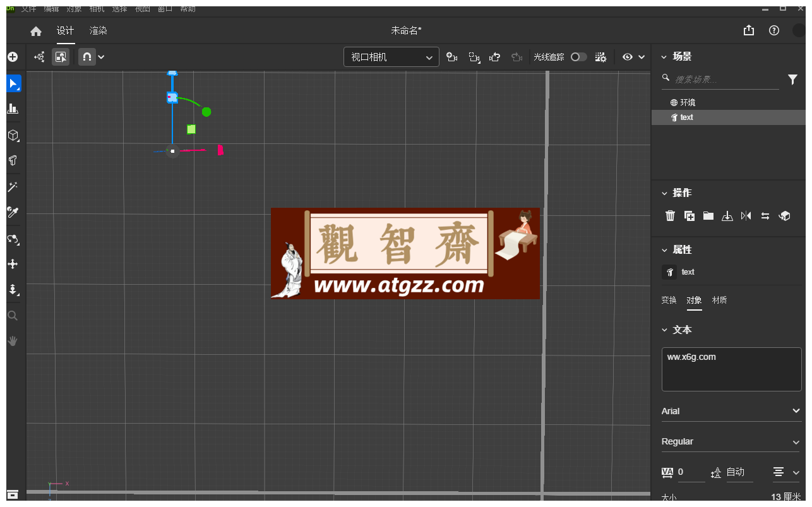Switch to the 变换 properties tab
The height and width of the screenshot is (507, 812).
point(669,300)
